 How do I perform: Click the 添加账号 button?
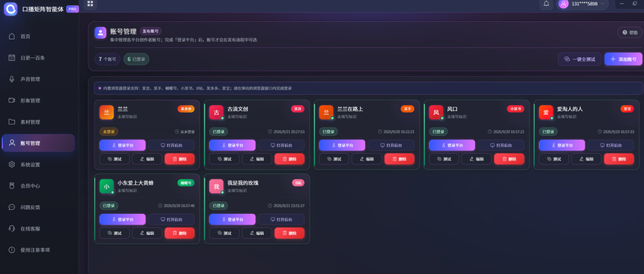pyautogui.click(x=623, y=59)
